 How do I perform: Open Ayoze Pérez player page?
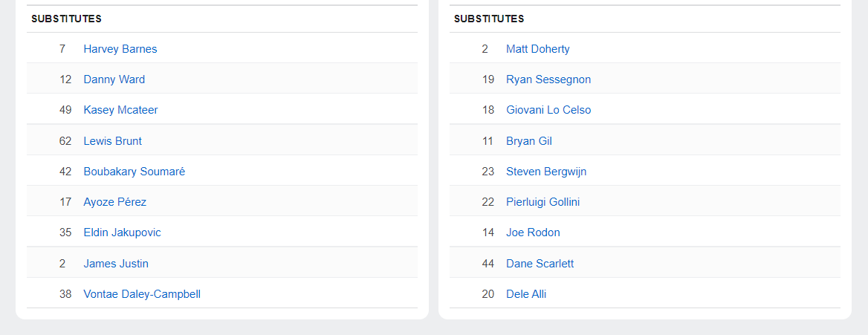pyautogui.click(x=114, y=202)
